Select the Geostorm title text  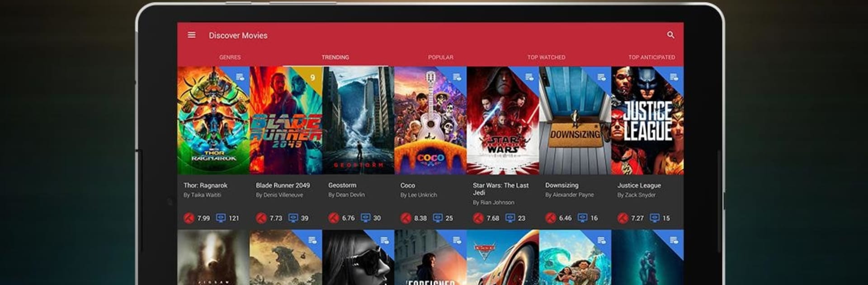click(342, 185)
